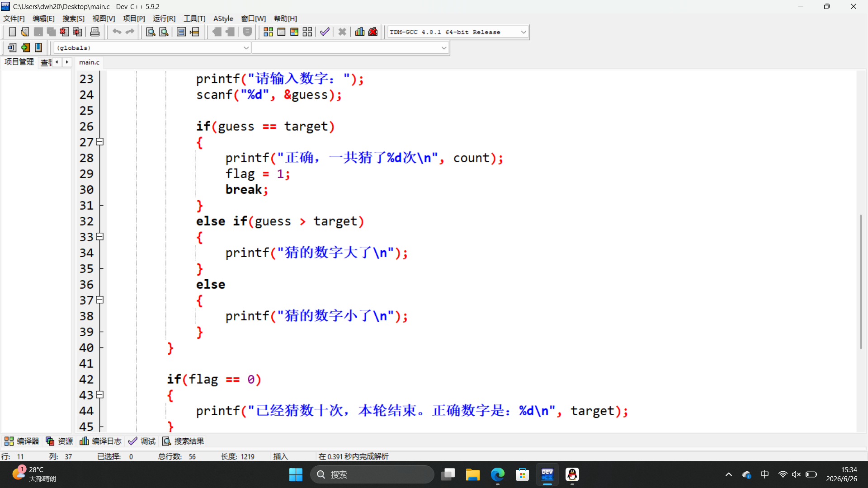868x488 pixels.
Task: Click the Save All icon
Action: point(52,32)
